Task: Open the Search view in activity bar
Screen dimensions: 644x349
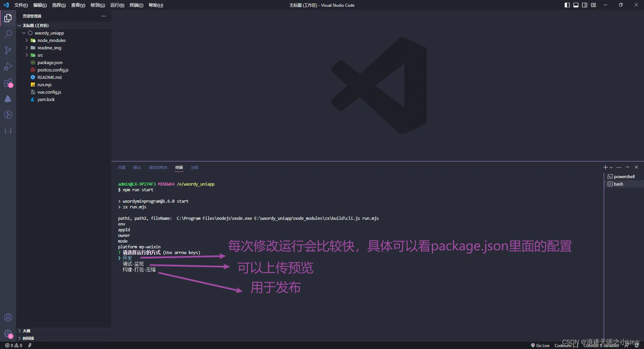Action: tap(8, 34)
